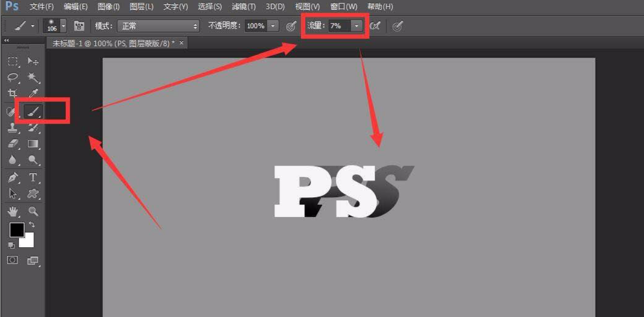Enable airbrush-style build-up effect
This screenshot has height=317, width=644.
pos(375,26)
